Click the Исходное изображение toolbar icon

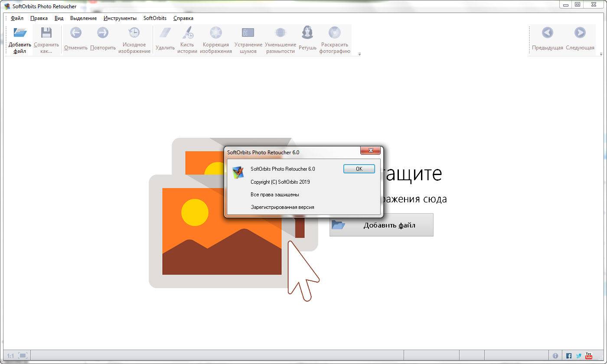tap(134, 32)
